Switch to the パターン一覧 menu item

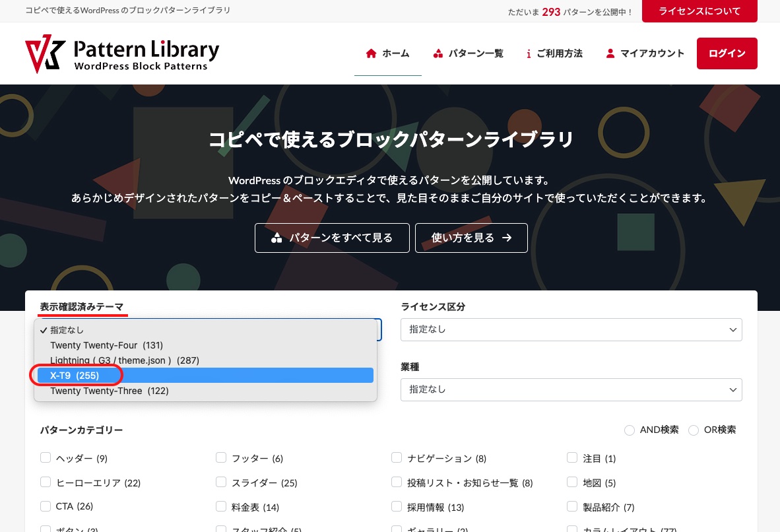[x=476, y=53]
